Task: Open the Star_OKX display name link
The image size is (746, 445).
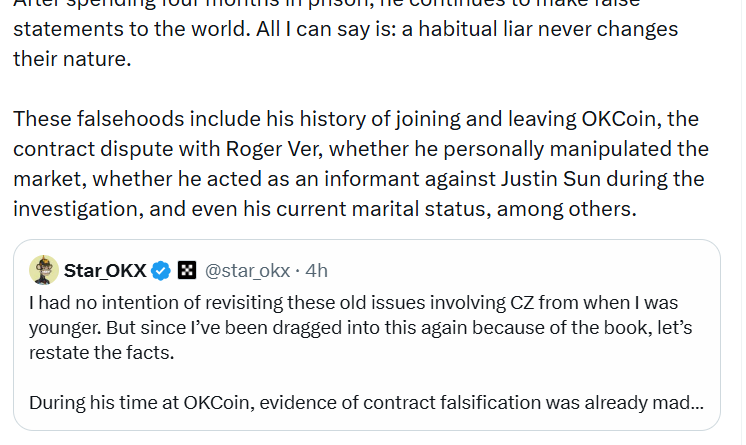Action: [105, 270]
